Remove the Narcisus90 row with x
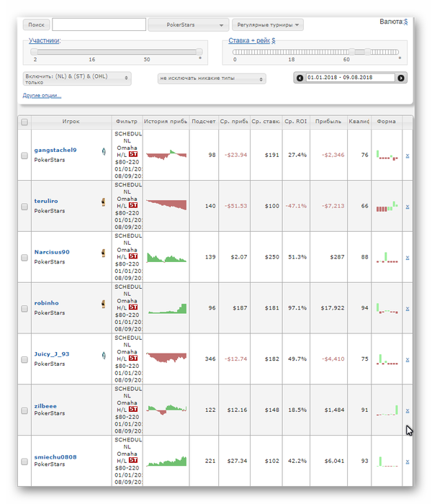 pyautogui.click(x=408, y=258)
